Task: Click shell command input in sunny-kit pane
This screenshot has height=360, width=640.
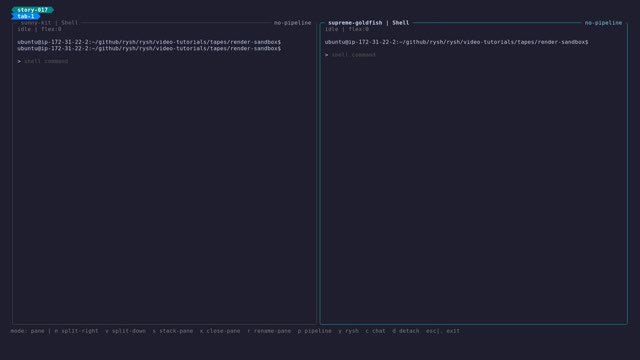Action: [x=46, y=61]
